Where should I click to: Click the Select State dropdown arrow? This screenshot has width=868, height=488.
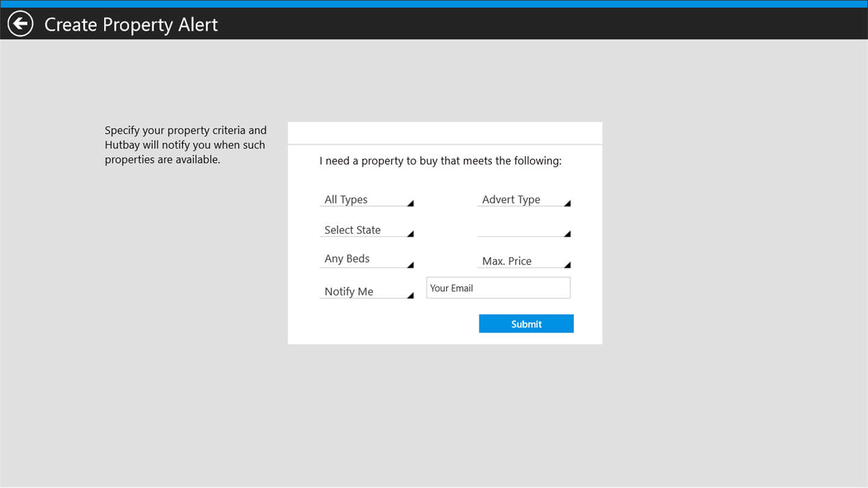[x=410, y=234]
